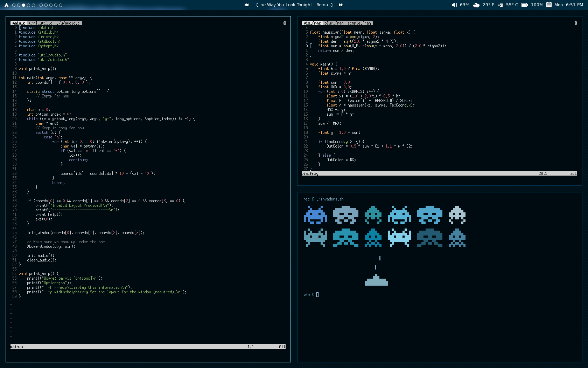This screenshot has width=588, height=368.
Task: Click the ./invaders.sh command in terminal
Action: pos(330,199)
